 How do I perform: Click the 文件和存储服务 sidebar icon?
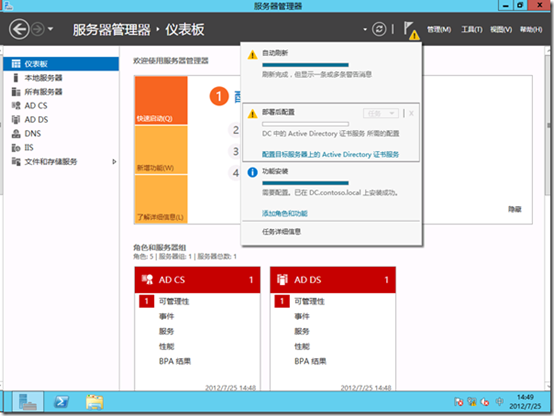(x=16, y=162)
